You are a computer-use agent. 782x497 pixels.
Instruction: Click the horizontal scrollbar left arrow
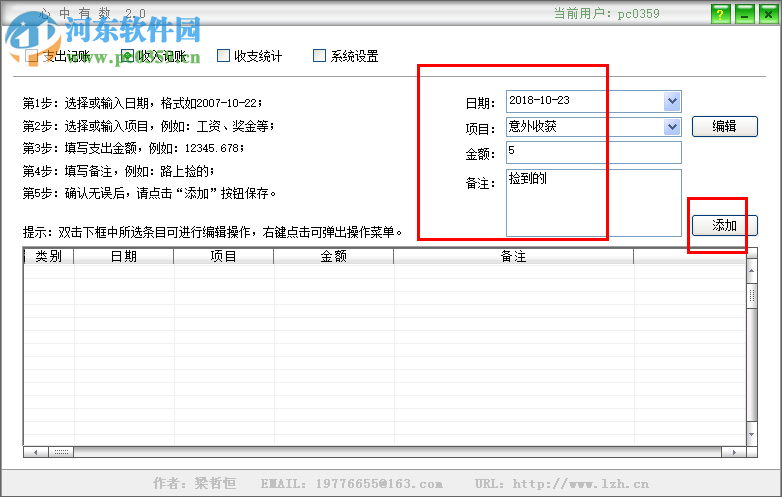(x=36, y=452)
